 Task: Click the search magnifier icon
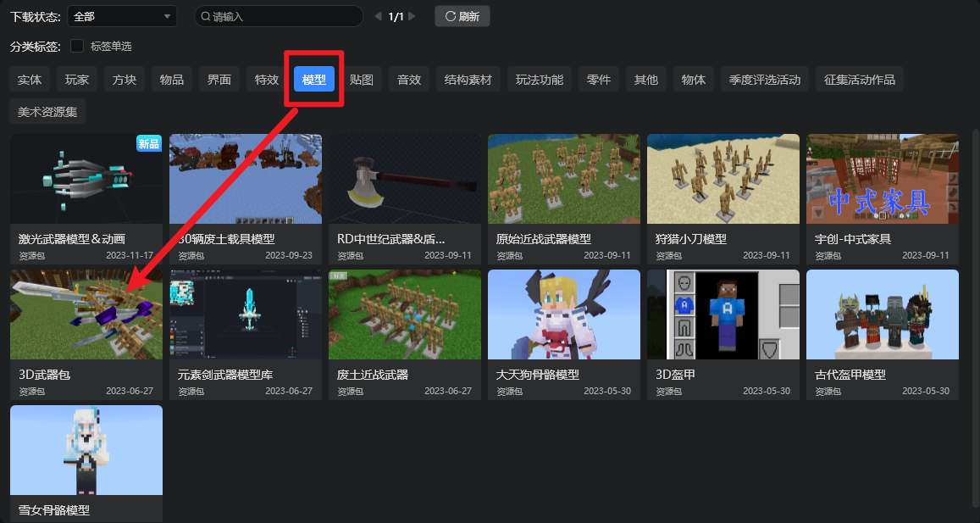205,16
